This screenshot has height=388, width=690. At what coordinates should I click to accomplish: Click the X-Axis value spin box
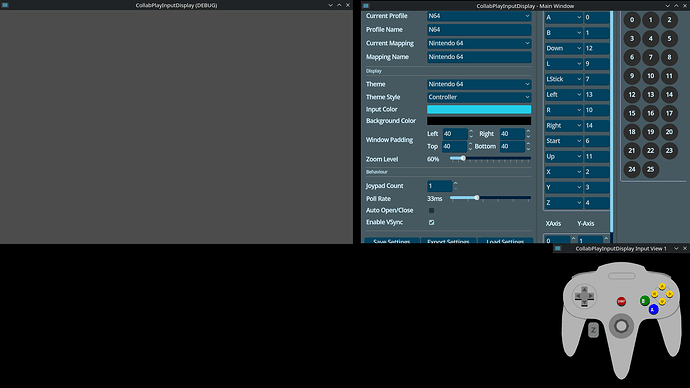pos(560,240)
